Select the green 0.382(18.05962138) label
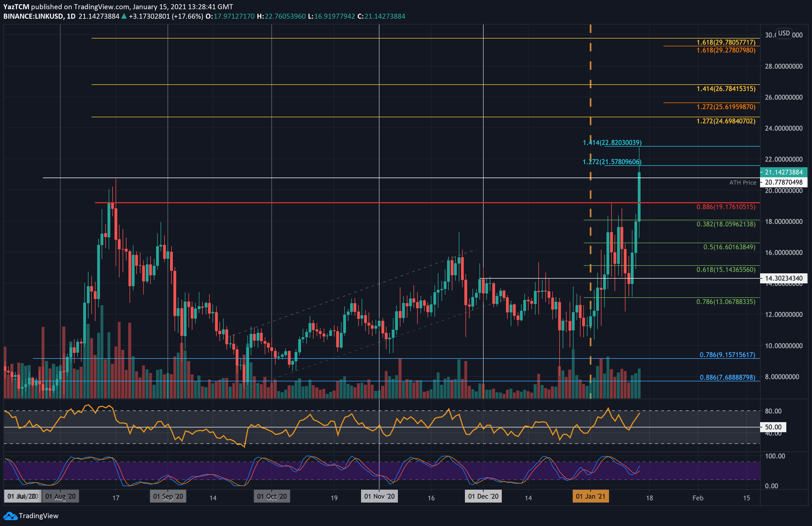Screen dimensions: 812x526 pyautogui.click(x=726, y=224)
